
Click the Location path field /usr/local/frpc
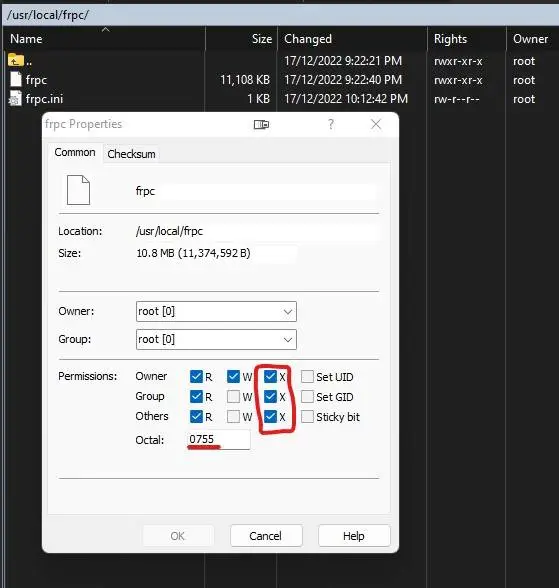[257, 231]
